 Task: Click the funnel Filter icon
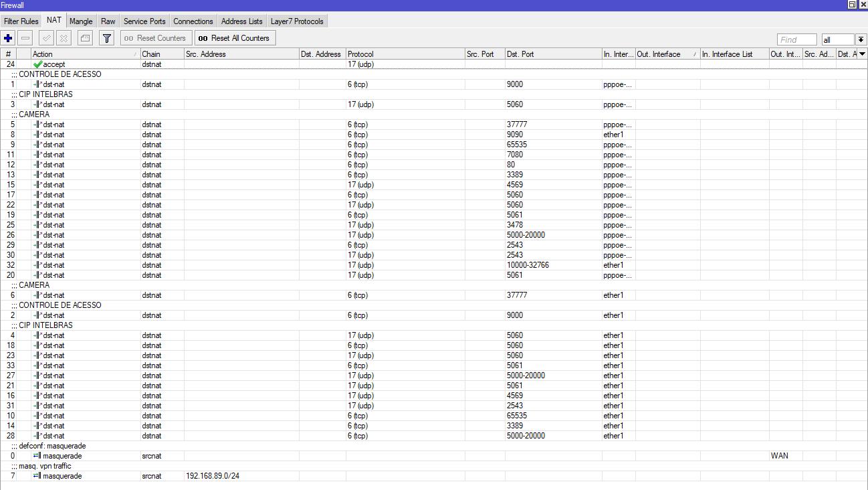pos(106,38)
